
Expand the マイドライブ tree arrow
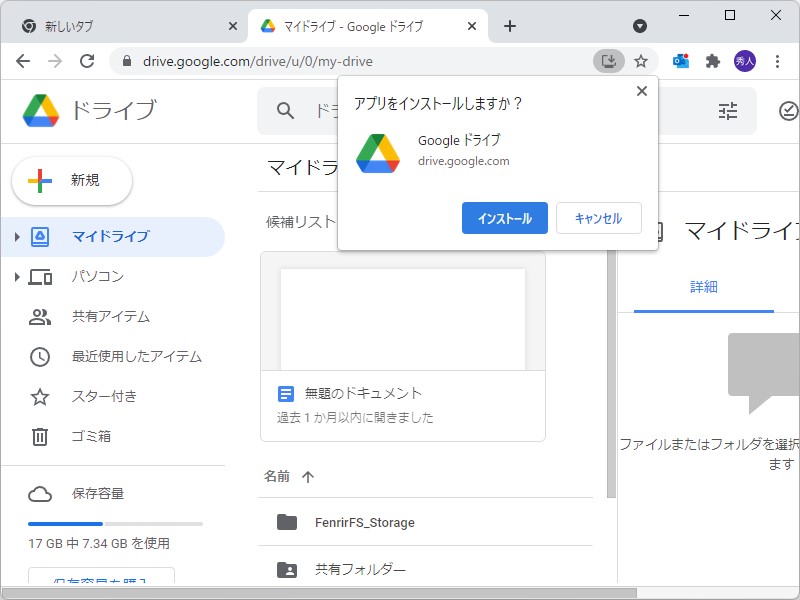pos(18,236)
